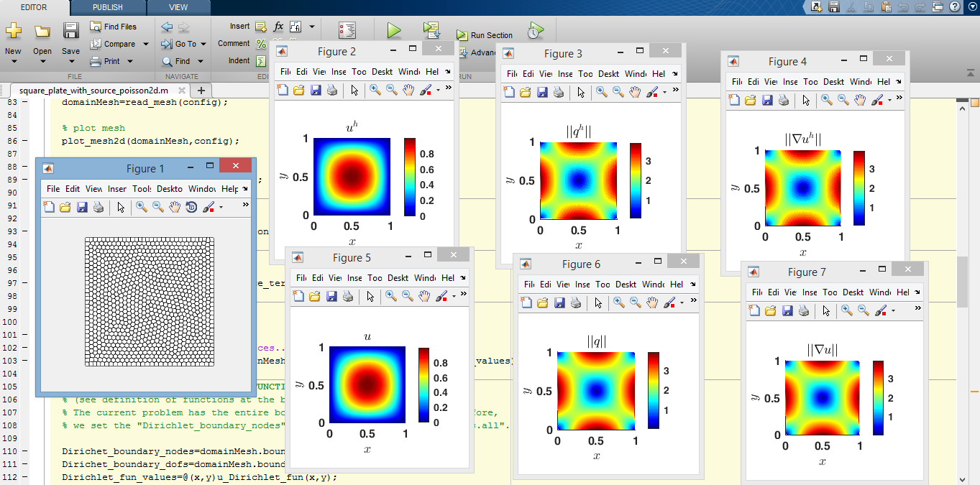
Task: Click the Go To button
Action: [x=180, y=44]
